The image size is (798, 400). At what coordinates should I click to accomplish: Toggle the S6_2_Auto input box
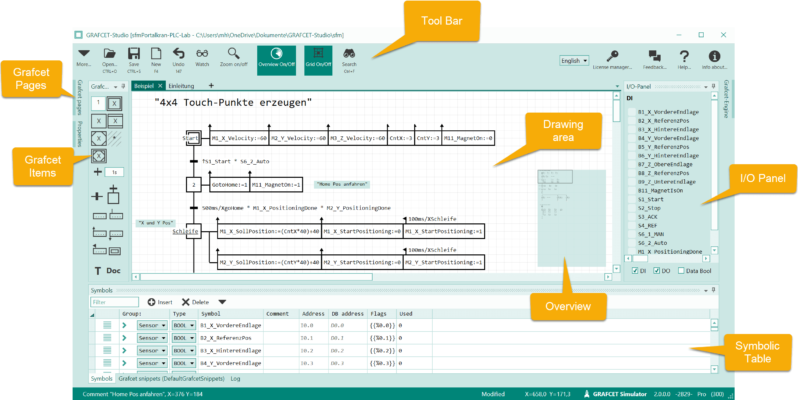pos(632,243)
